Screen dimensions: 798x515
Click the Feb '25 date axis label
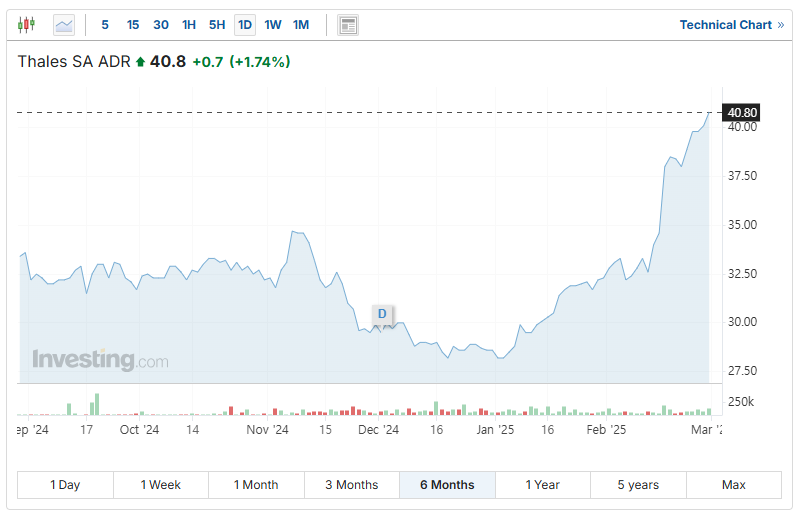click(x=606, y=430)
